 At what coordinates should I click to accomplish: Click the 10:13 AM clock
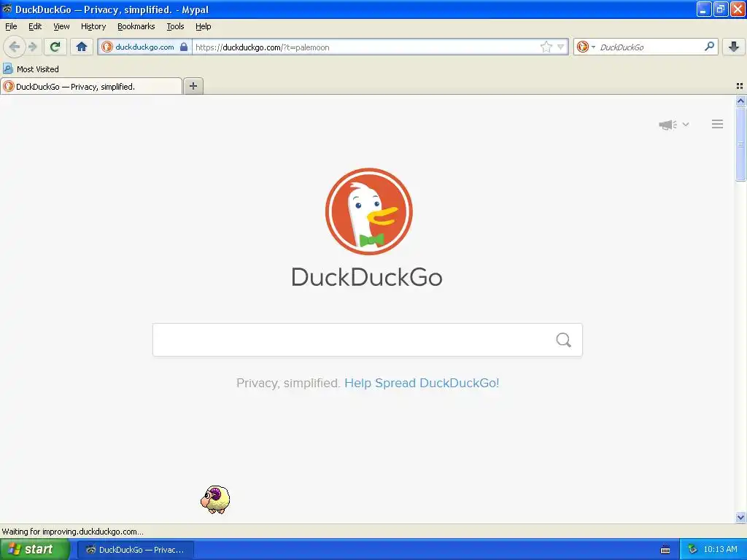tap(720, 549)
